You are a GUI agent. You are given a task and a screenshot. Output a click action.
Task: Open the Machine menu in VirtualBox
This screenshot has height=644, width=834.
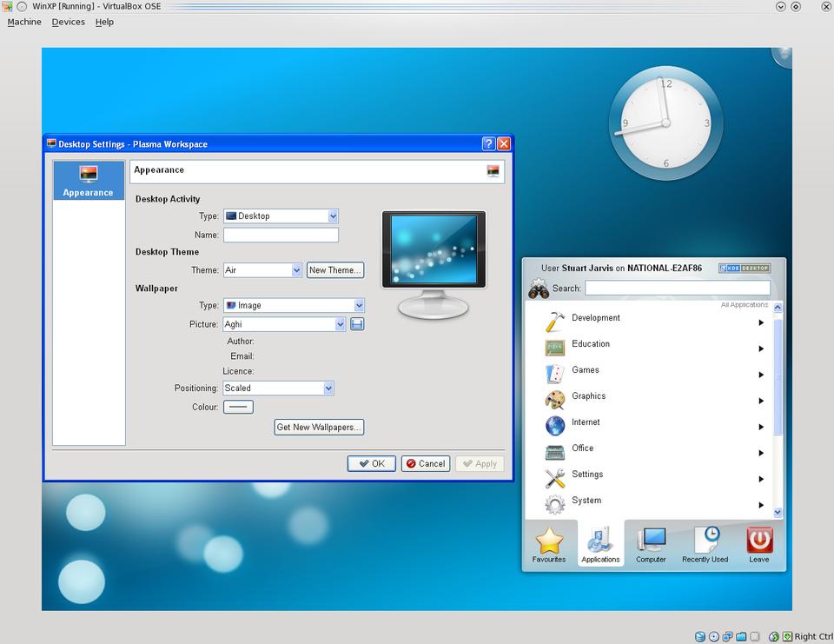click(24, 22)
